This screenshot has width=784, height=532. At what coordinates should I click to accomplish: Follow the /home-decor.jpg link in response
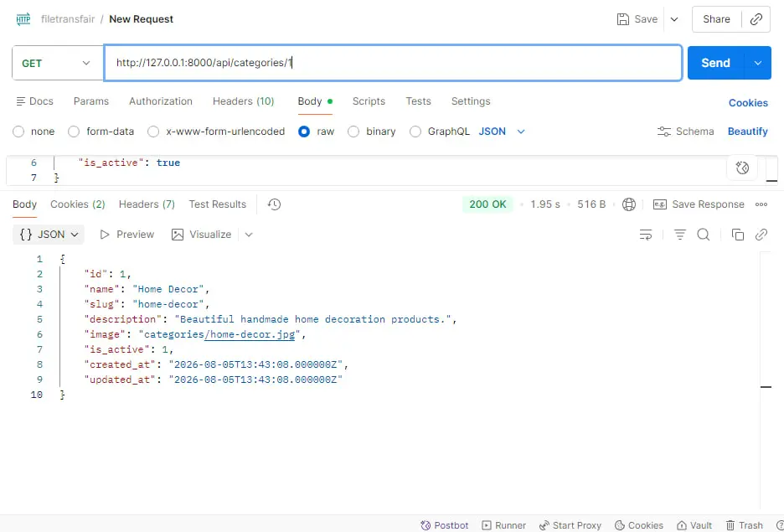point(250,334)
